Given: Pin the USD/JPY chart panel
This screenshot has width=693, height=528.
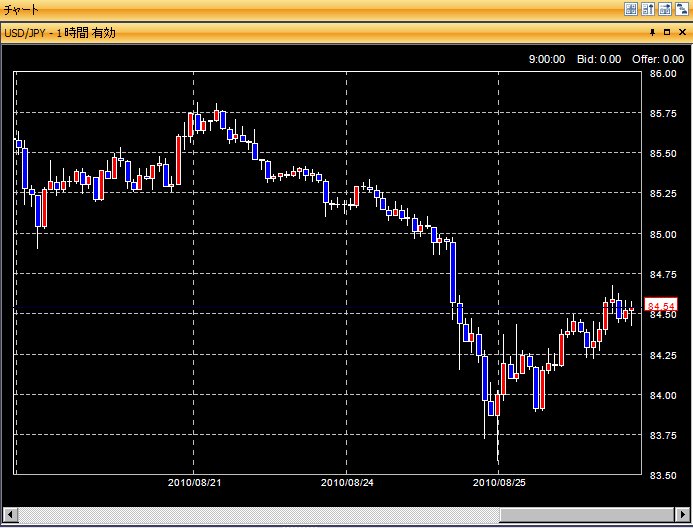Looking at the screenshot, I should pyautogui.click(x=654, y=33).
